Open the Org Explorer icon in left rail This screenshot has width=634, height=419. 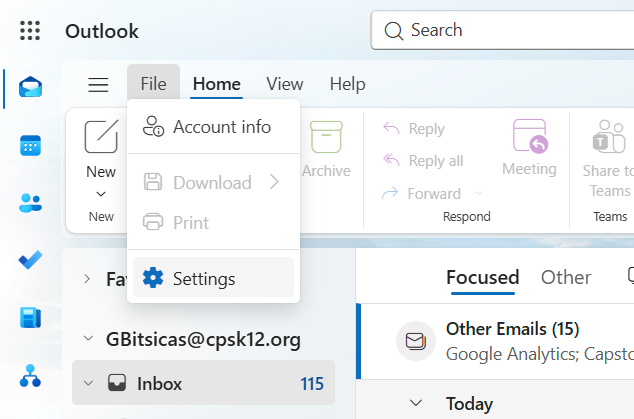click(30, 376)
